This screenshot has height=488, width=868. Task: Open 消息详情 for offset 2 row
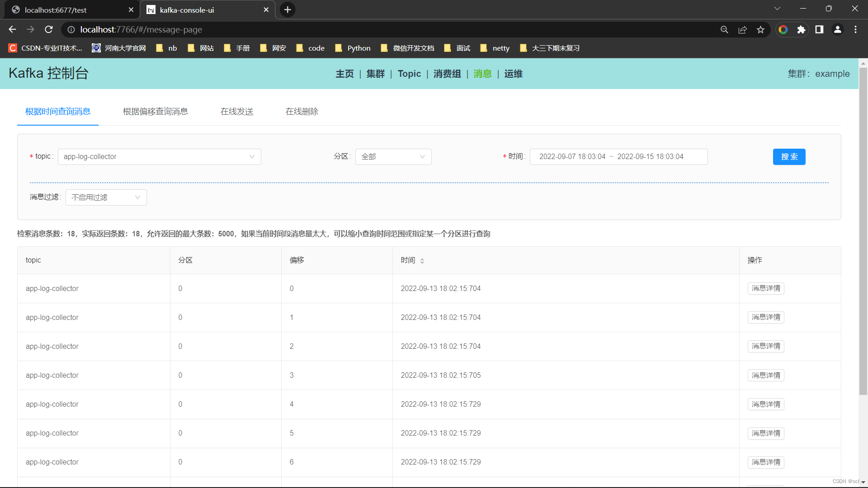766,346
